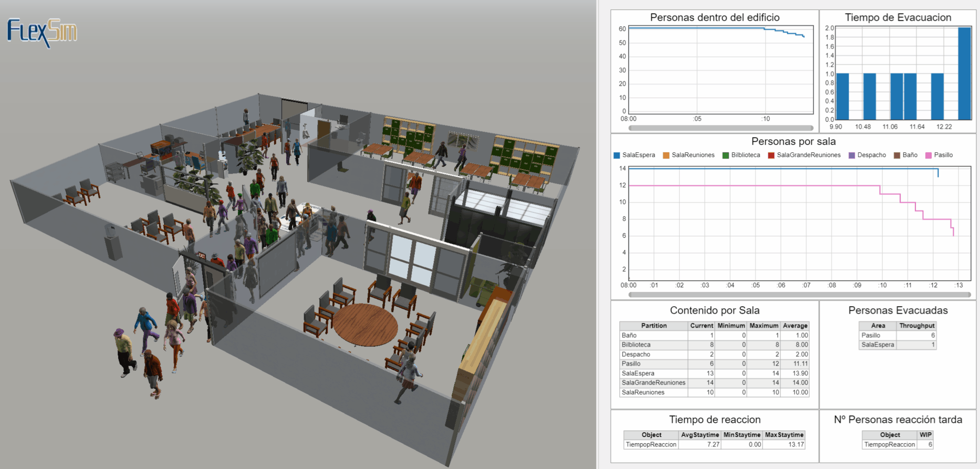
Task: Select the SalaGrandeReuniones row in Contenido table
Action: 653,383
